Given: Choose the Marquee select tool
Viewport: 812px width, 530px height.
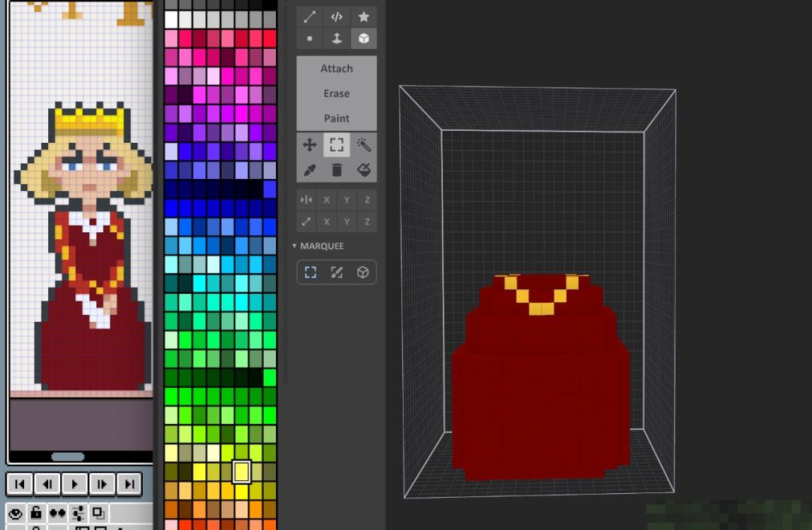Looking at the screenshot, I should (x=337, y=145).
